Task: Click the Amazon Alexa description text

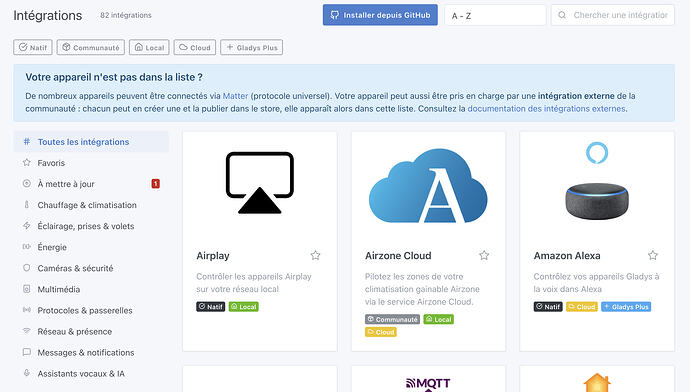Action: click(x=596, y=283)
